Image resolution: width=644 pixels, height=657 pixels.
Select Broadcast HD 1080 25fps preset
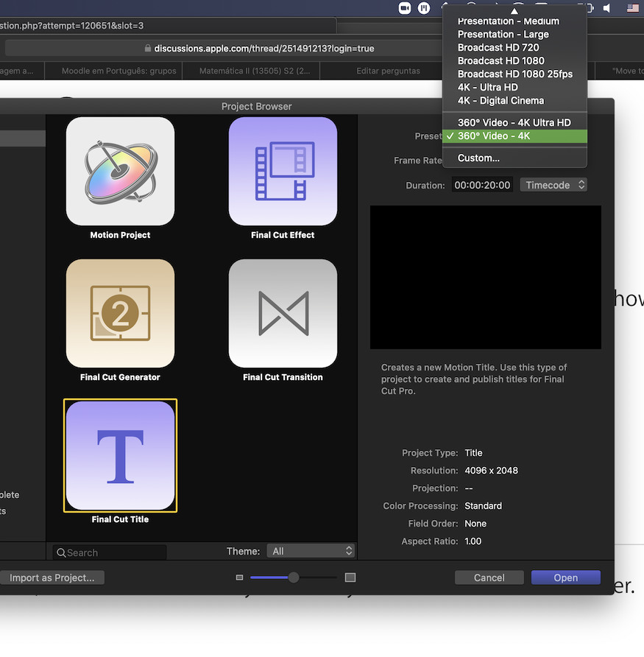coord(514,74)
